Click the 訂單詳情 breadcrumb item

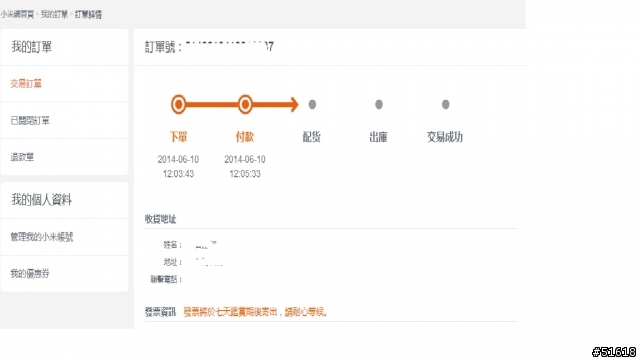pos(88,15)
